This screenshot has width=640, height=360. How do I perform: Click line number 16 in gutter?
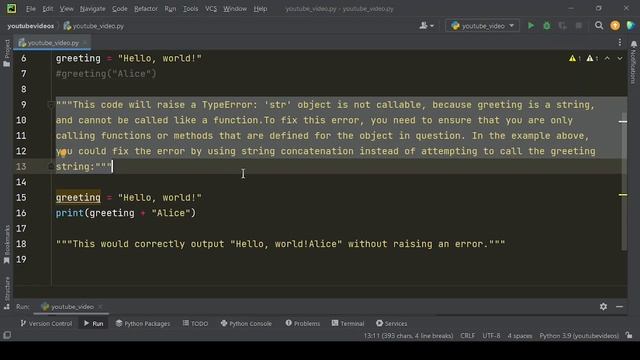[x=21, y=213]
